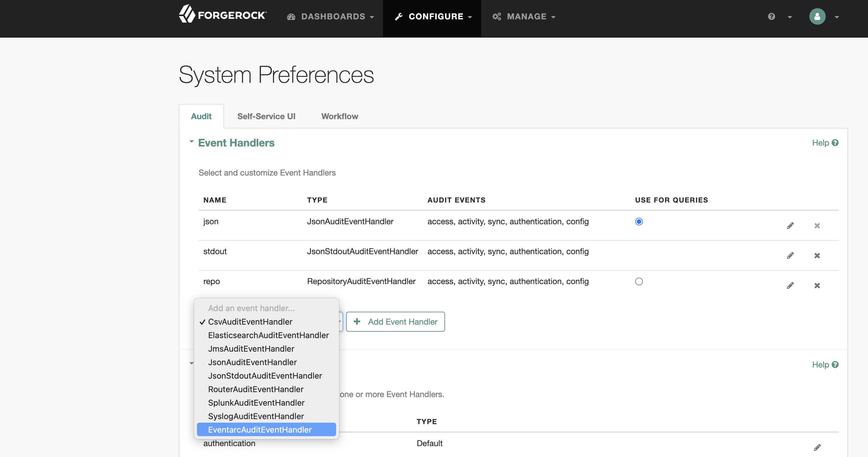The width and height of the screenshot is (868, 457).
Task: Click the edit pencil for repo handler
Action: pos(790,286)
